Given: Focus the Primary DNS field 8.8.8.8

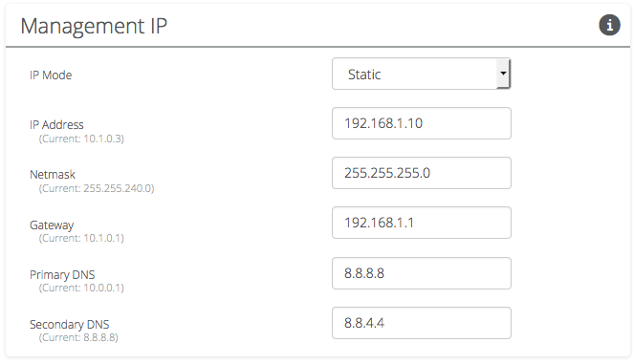Looking at the screenshot, I should [422, 273].
